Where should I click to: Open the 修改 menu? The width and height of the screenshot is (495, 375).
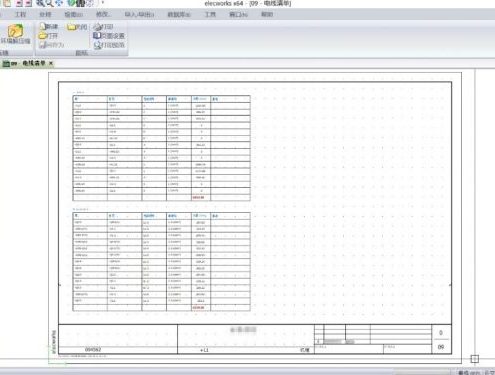(102, 14)
